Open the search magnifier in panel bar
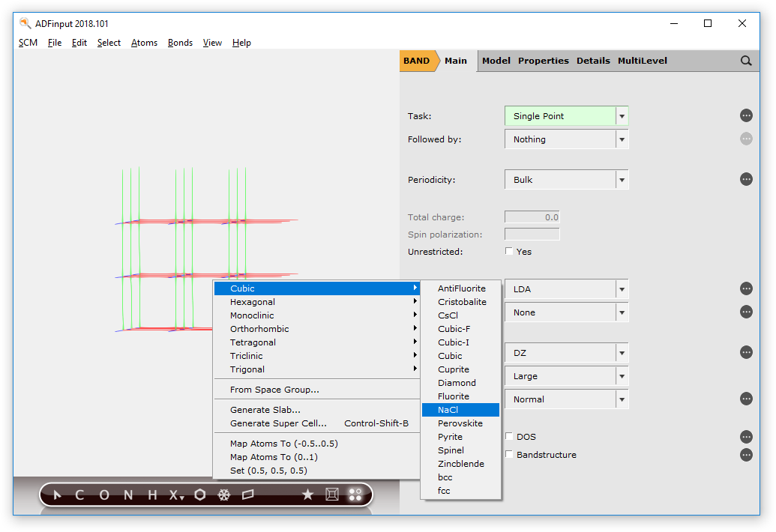The height and width of the screenshot is (532, 776). point(746,61)
